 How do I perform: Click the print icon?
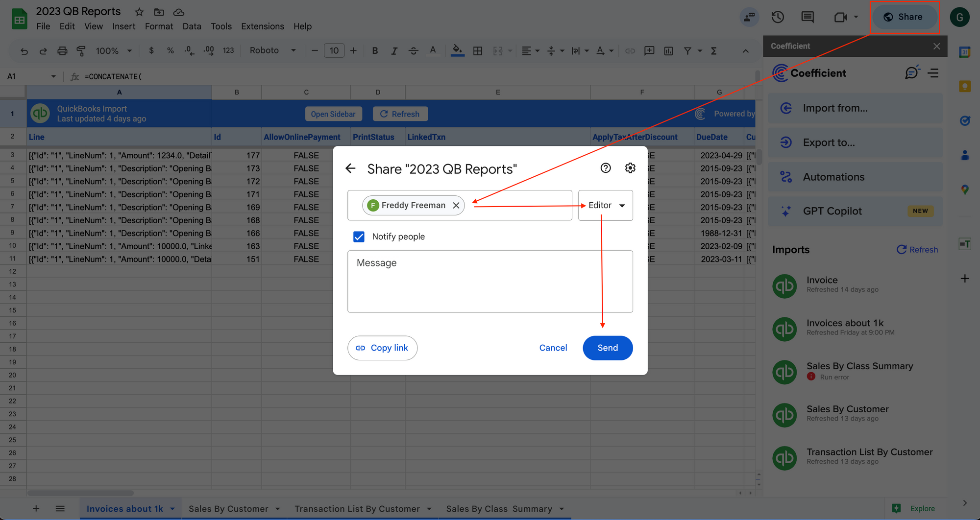tap(62, 51)
